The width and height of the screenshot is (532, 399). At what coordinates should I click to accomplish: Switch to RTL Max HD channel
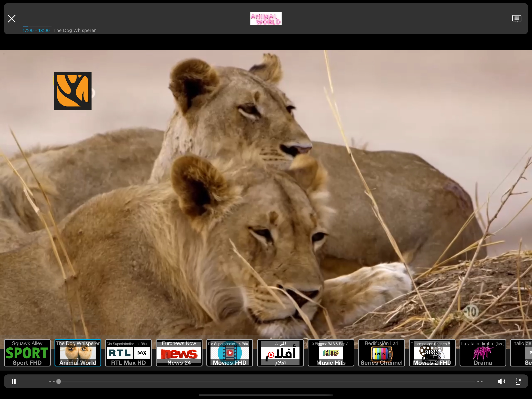[x=129, y=353]
